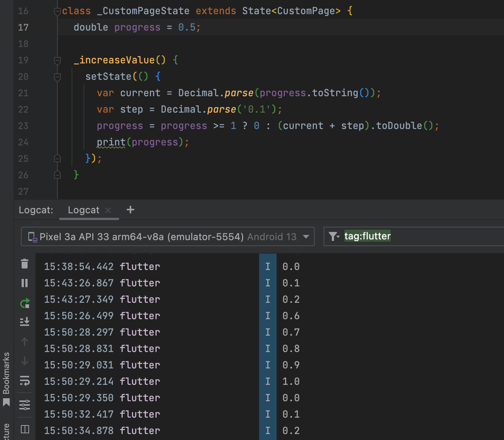
Task: Restart Logcat using the green arrow icon
Action: pos(25,304)
